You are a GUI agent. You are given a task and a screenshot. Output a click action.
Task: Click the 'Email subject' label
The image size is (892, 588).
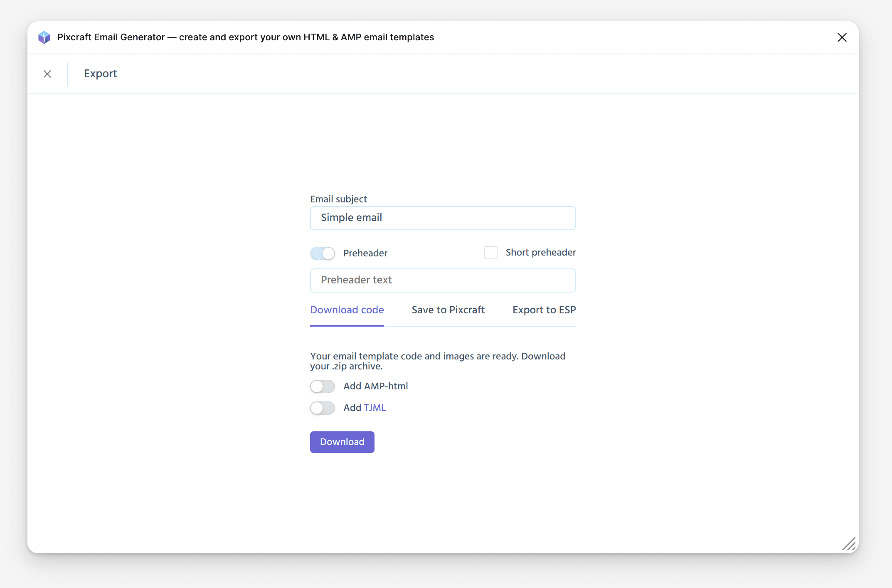[338, 199]
